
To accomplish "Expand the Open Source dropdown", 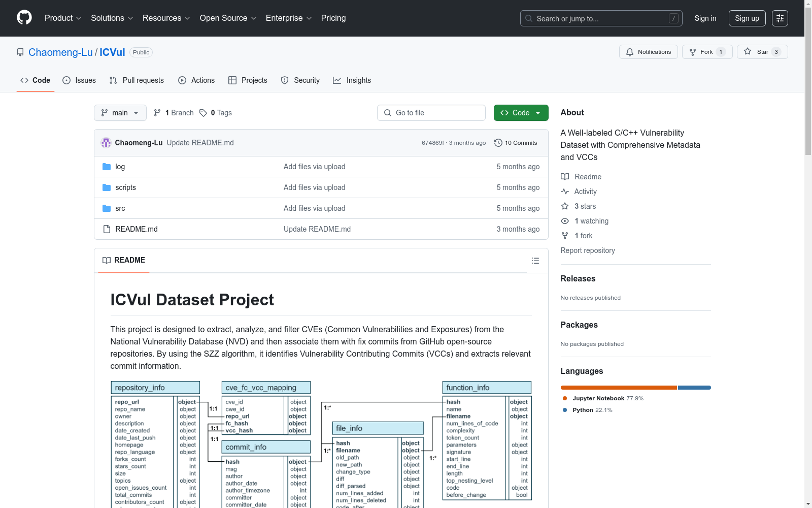I will coord(228,18).
